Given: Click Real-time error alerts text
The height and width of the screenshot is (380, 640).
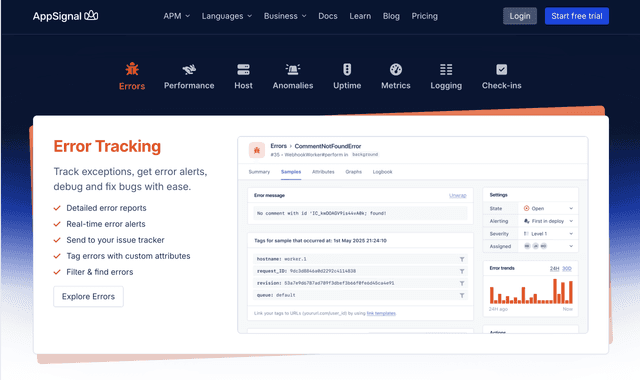Looking at the screenshot, I should click(106, 224).
